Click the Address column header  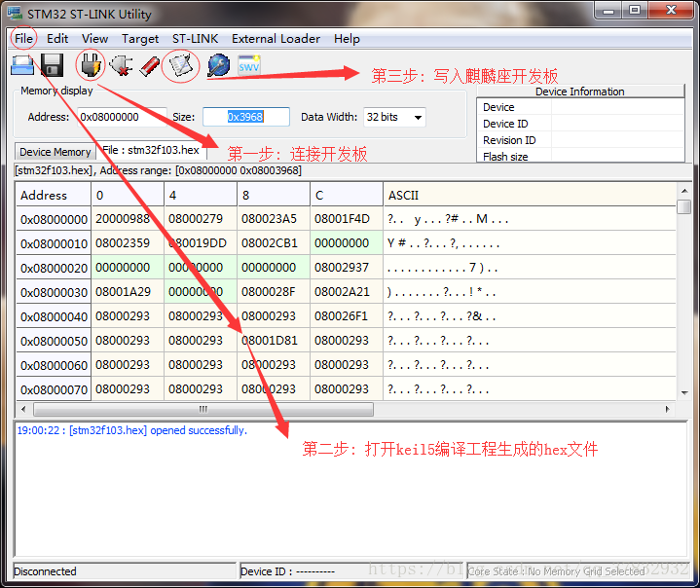[54, 195]
